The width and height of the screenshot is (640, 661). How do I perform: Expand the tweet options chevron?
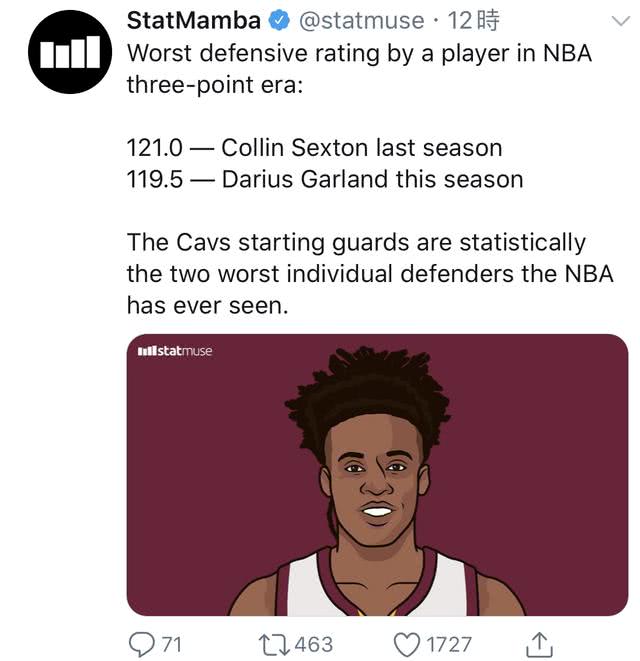tap(621, 21)
